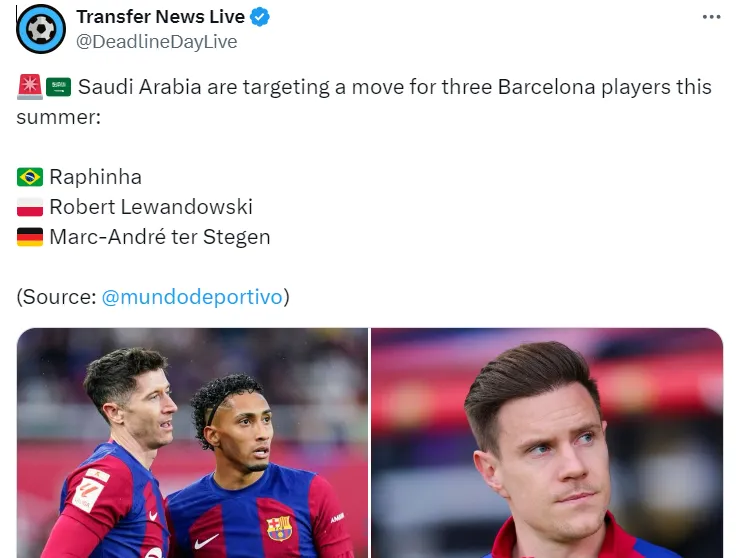Click the Poland flag beside Robert Lewandowski
This screenshot has height=558, width=741.
click(30, 207)
